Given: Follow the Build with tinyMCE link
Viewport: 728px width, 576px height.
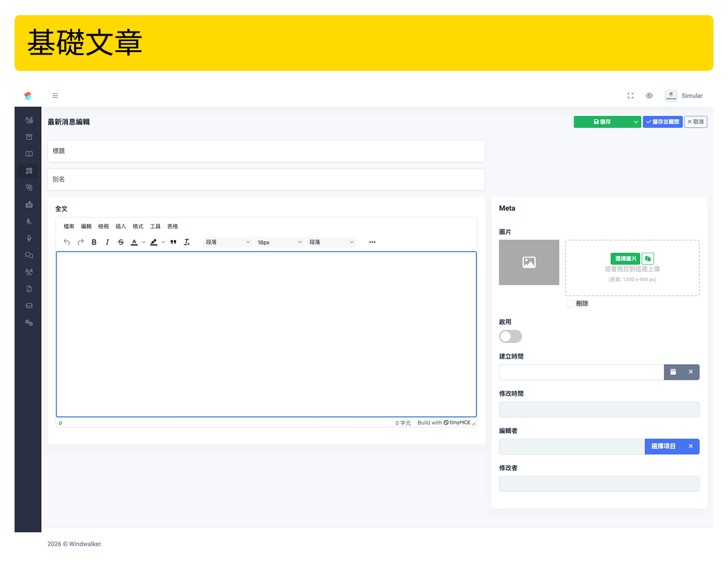Looking at the screenshot, I should pyautogui.click(x=444, y=423).
